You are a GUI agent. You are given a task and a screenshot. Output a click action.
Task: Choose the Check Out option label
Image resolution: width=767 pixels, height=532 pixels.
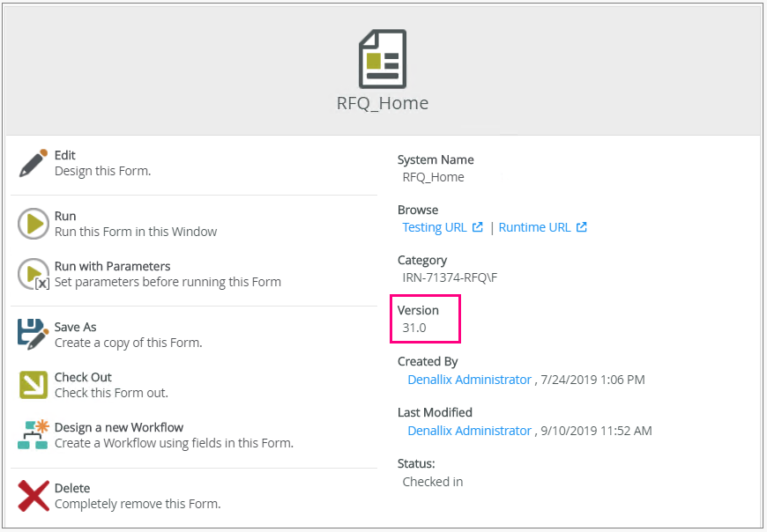click(x=83, y=377)
